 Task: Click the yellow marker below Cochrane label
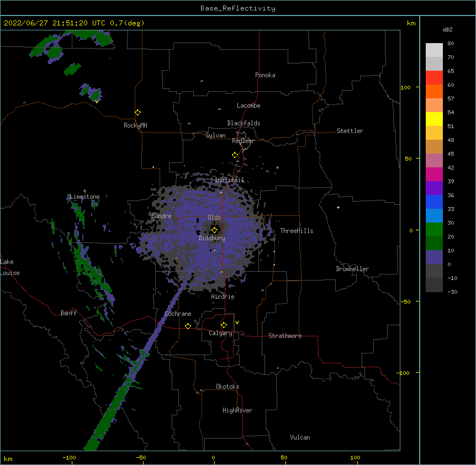pos(188,326)
